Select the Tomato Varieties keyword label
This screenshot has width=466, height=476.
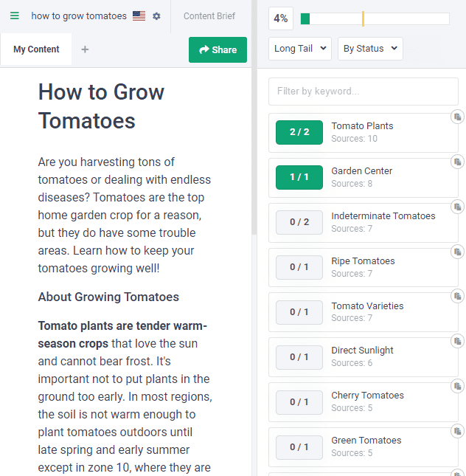pos(367,306)
